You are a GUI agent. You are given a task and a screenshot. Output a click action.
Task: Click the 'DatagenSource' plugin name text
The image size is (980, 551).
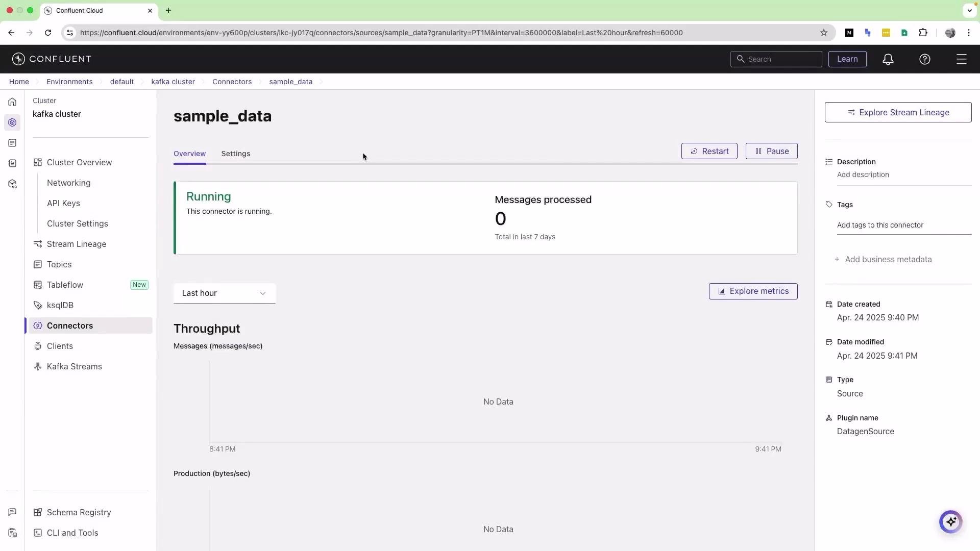pyautogui.click(x=865, y=432)
